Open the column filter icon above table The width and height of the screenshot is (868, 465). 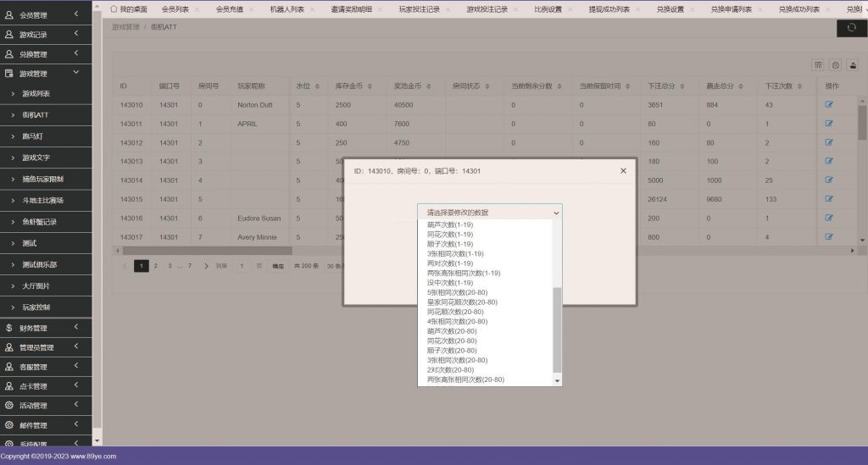pos(818,65)
